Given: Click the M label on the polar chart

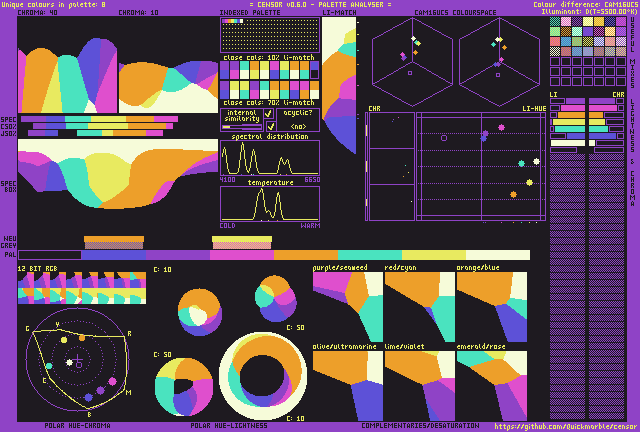Looking at the screenshot, I should click(129, 392).
